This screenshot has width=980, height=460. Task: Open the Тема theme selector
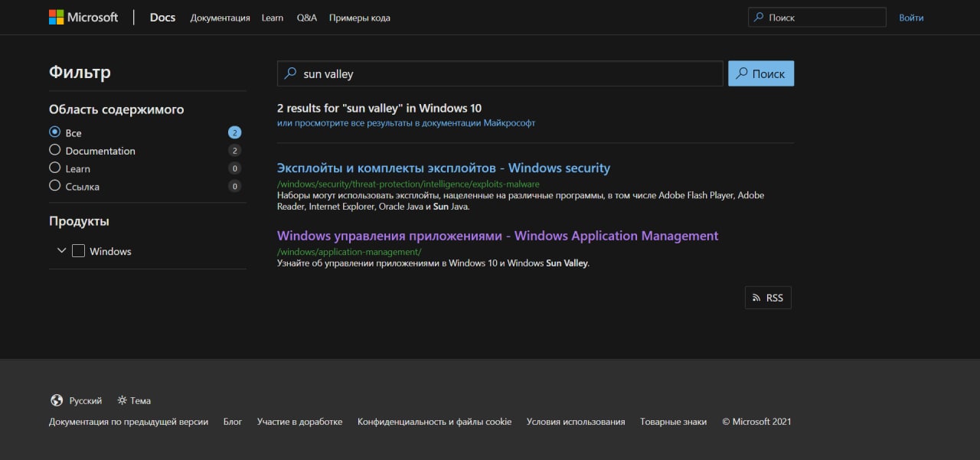(x=133, y=400)
